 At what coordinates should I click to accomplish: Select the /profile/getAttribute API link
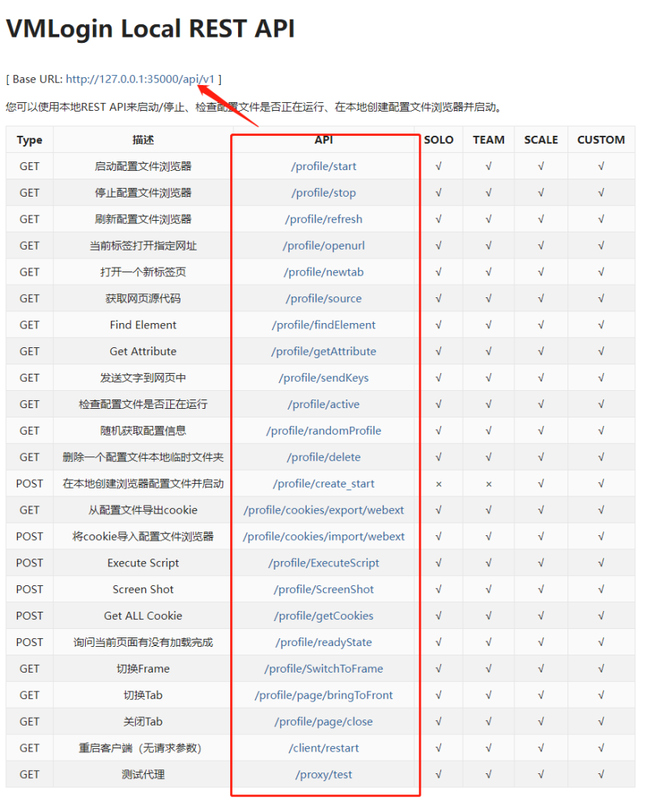[x=323, y=351]
